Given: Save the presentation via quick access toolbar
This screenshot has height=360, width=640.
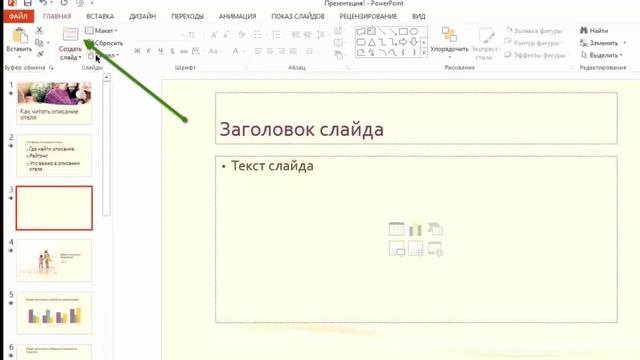Looking at the screenshot, I should tap(27, 3).
